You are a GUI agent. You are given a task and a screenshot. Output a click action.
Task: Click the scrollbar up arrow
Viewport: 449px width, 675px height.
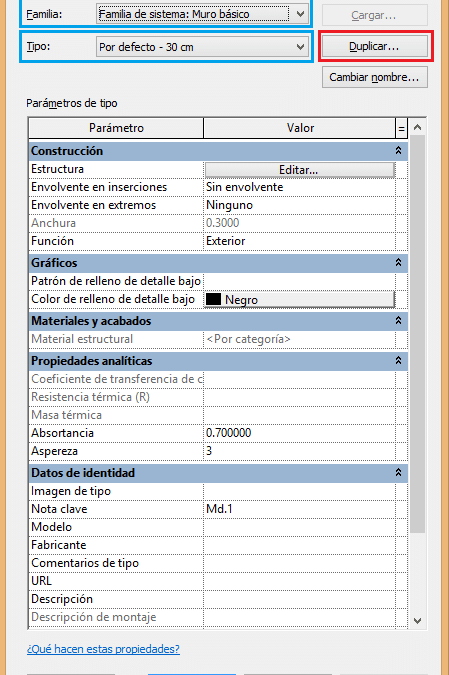417,127
